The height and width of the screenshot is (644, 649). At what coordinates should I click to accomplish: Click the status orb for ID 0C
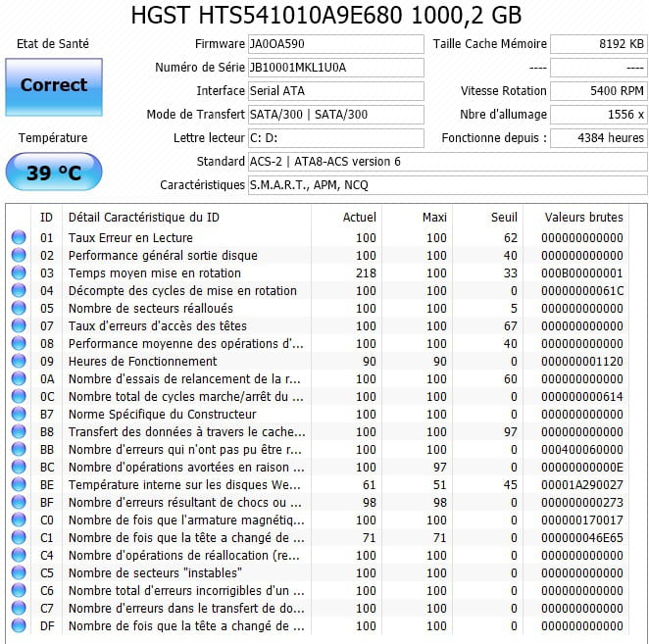[19, 397]
